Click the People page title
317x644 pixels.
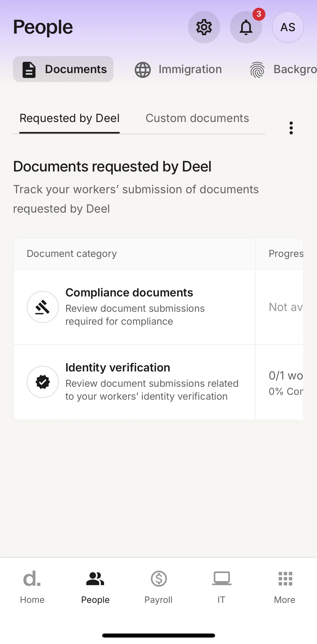pos(43,27)
